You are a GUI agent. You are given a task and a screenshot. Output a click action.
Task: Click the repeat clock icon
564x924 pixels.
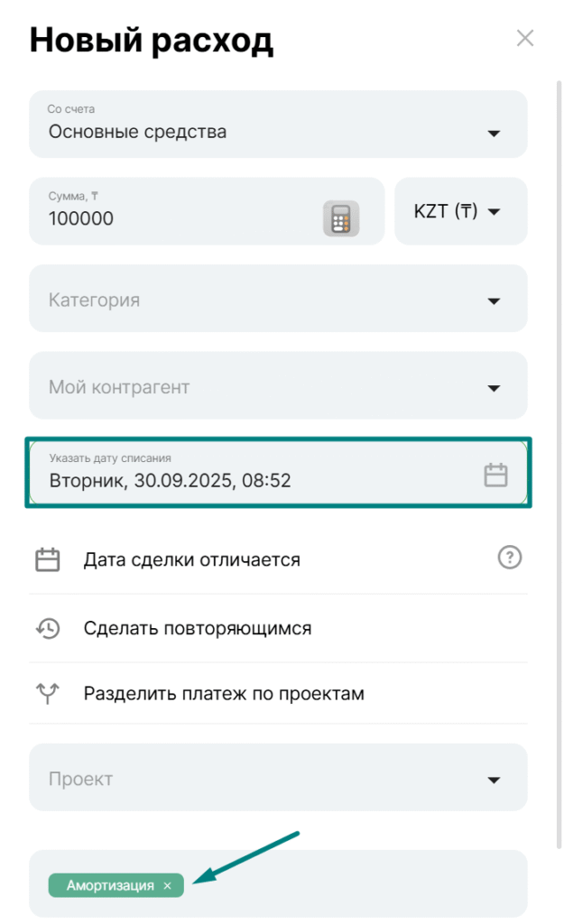coord(48,628)
